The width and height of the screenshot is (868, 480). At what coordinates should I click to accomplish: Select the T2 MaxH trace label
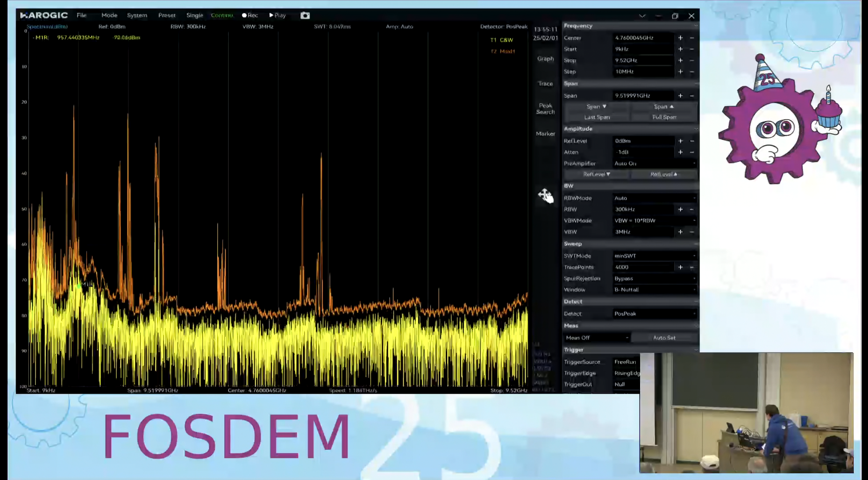click(x=502, y=51)
